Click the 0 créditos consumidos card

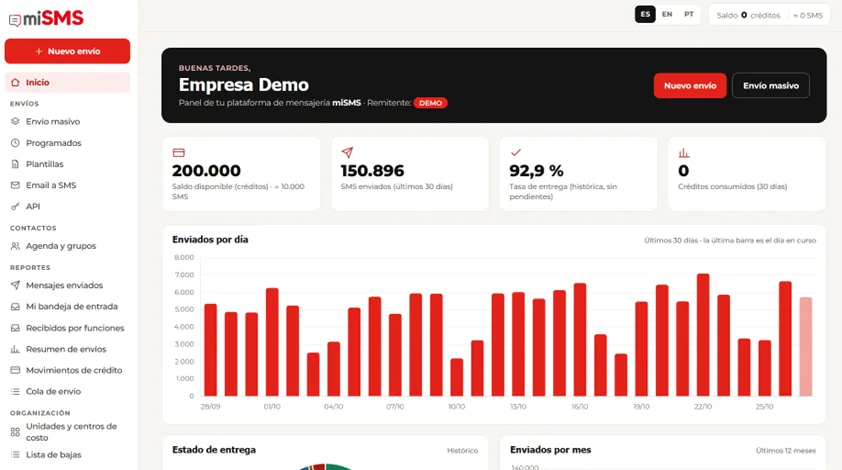tap(747, 173)
